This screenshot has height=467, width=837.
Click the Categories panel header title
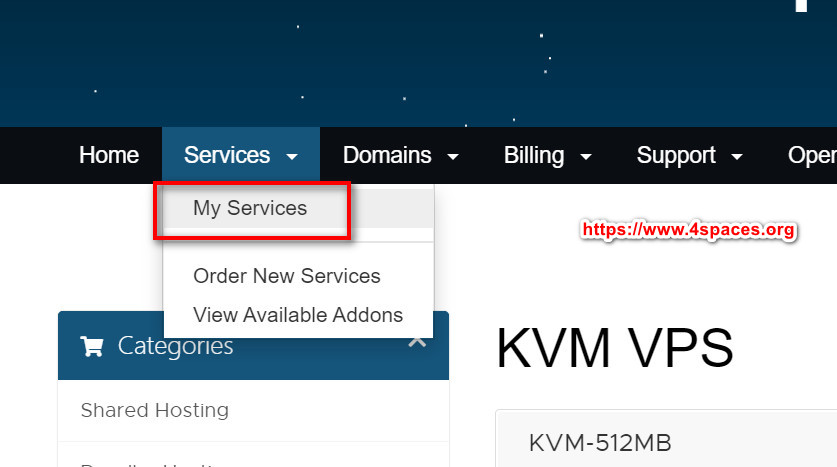(x=176, y=346)
